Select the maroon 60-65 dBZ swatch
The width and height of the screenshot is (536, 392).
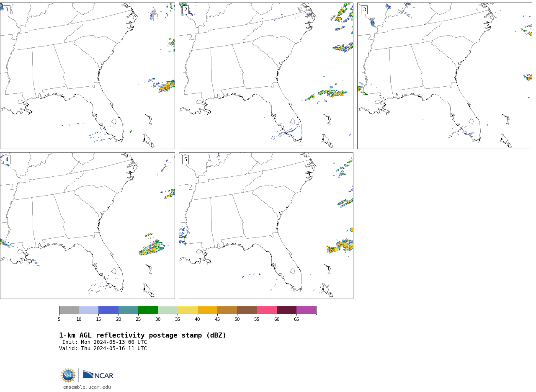pos(286,310)
